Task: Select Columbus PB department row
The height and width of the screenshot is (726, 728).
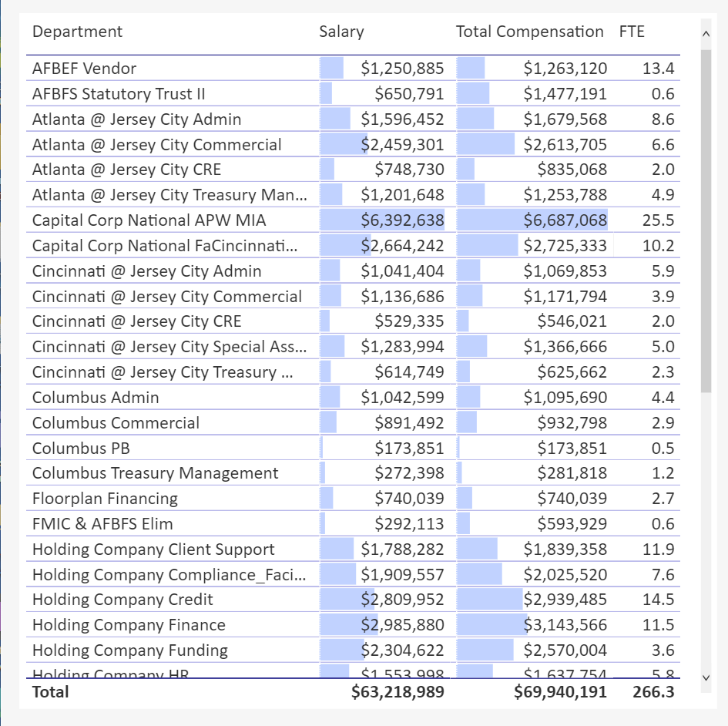Action: 353,449
